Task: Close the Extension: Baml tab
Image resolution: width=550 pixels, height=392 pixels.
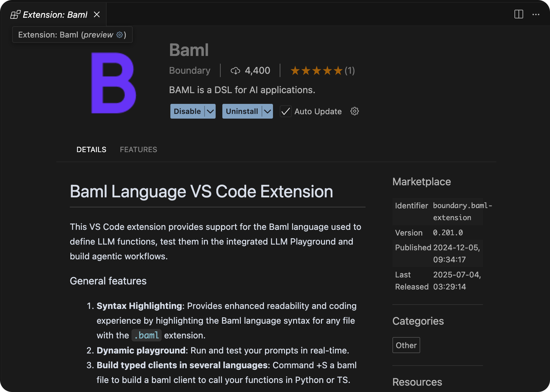Action: (x=97, y=14)
